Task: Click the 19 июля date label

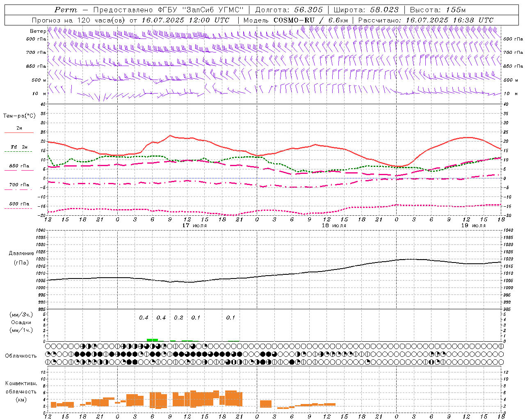Action: pyautogui.click(x=473, y=226)
